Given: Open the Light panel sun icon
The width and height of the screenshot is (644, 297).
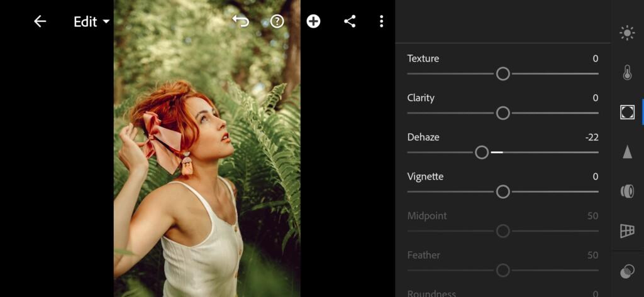Looking at the screenshot, I should click(x=627, y=33).
